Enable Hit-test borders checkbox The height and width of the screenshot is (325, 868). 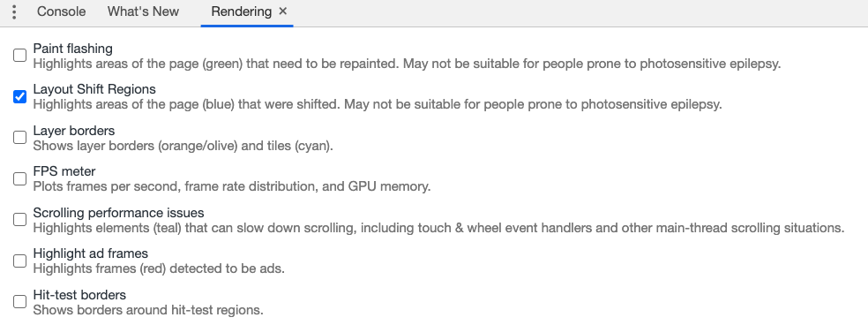tap(20, 301)
